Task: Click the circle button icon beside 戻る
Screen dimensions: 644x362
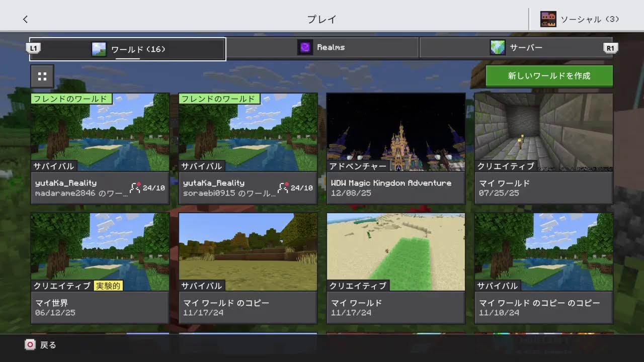Action: 30,345
